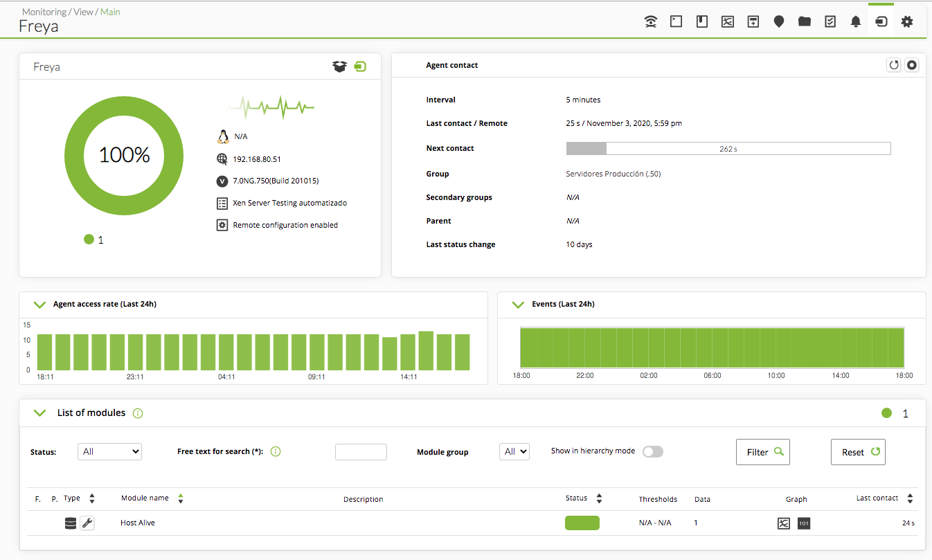The height and width of the screenshot is (560, 932).
Task: Open the GIS location pin icon
Action: (x=779, y=21)
